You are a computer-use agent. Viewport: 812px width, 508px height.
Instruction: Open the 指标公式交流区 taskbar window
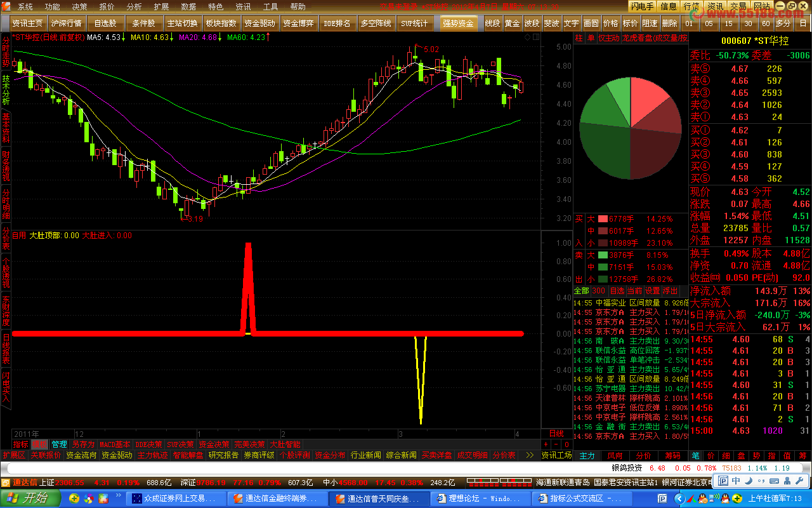[x=584, y=498]
